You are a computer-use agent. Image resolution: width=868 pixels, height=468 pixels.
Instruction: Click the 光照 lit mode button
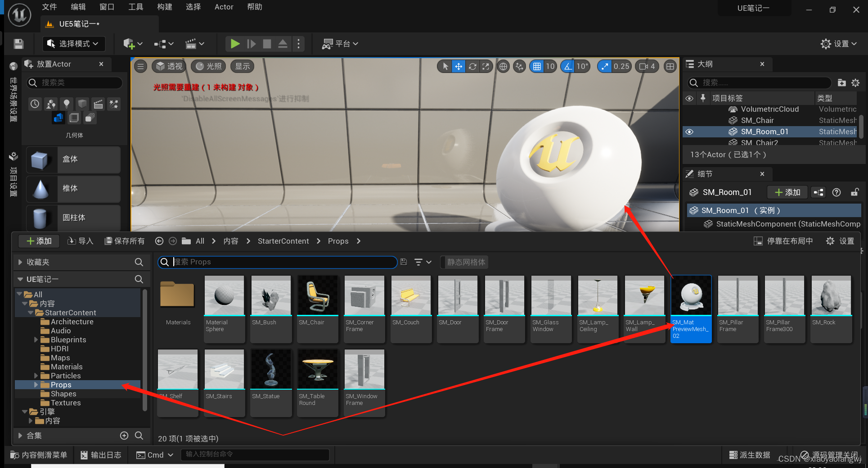pyautogui.click(x=209, y=67)
